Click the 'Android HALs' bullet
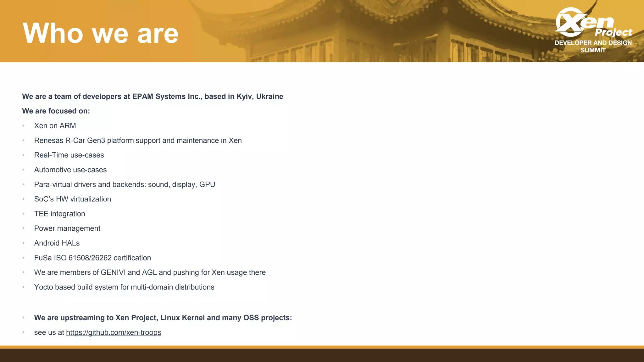The width and height of the screenshot is (644, 362). tap(57, 243)
